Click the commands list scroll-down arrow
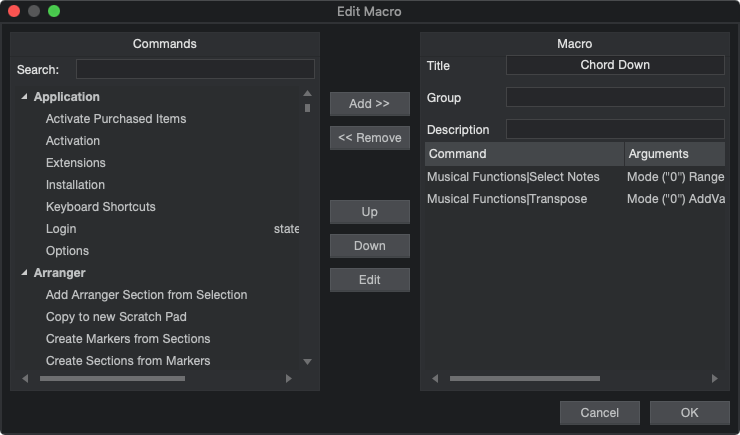Screen dimensions: 740x435 pos(307,362)
